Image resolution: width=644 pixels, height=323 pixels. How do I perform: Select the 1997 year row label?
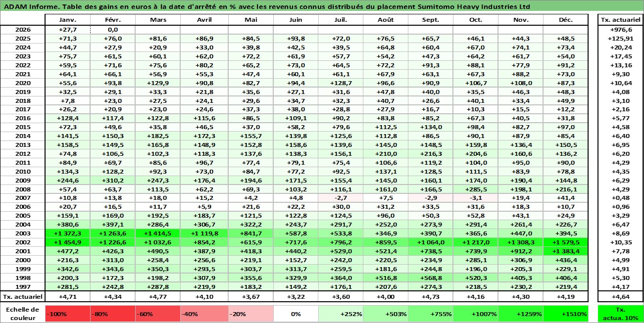(23, 287)
